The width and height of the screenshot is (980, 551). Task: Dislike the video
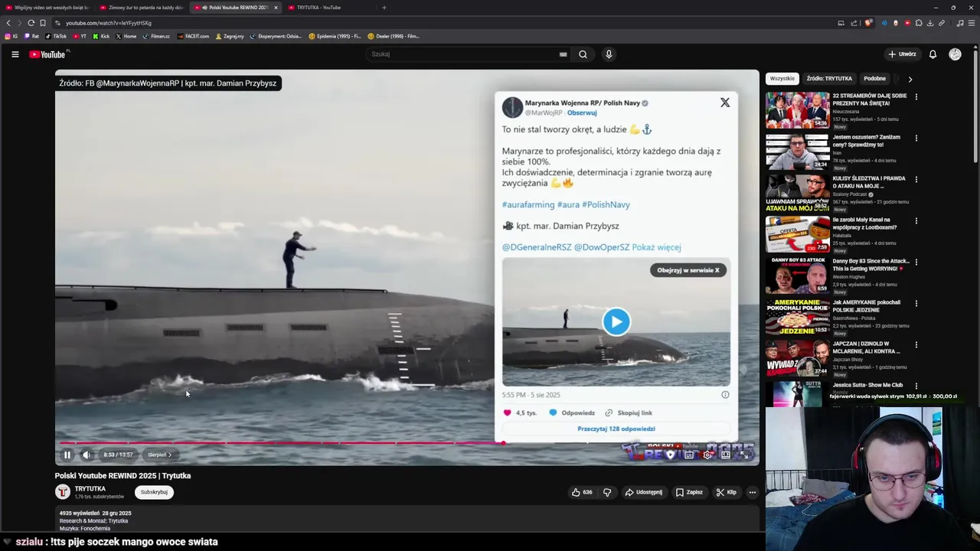(607, 492)
